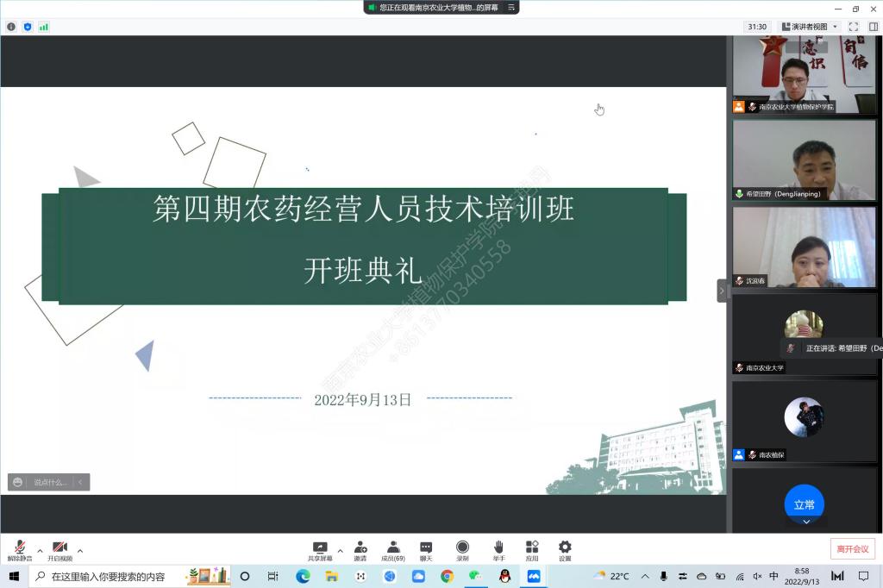Open meeting 设置 settings gear
Viewport: 883px width, 588px height.
(x=565, y=549)
